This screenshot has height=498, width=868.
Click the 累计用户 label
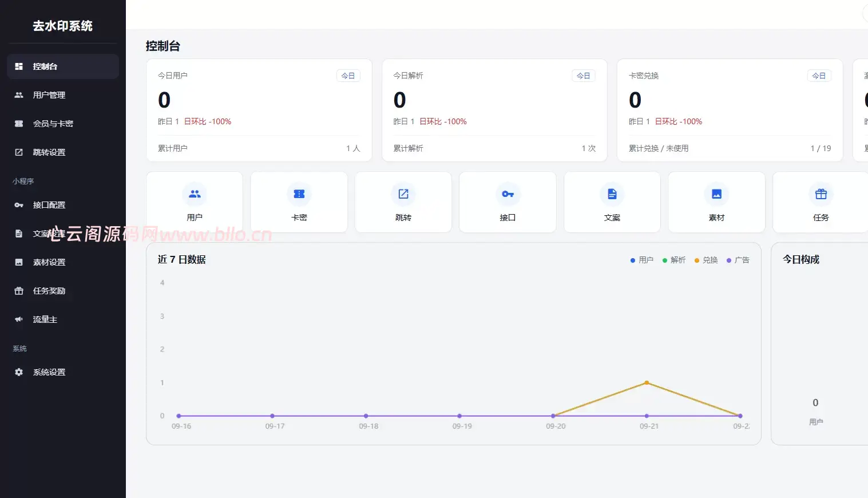(173, 148)
